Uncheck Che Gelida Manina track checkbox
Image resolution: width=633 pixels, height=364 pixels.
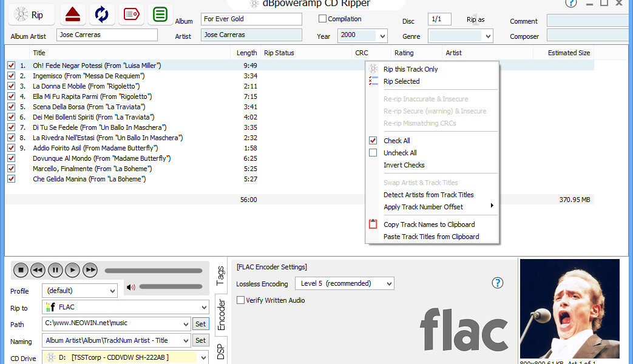pos(12,179)
